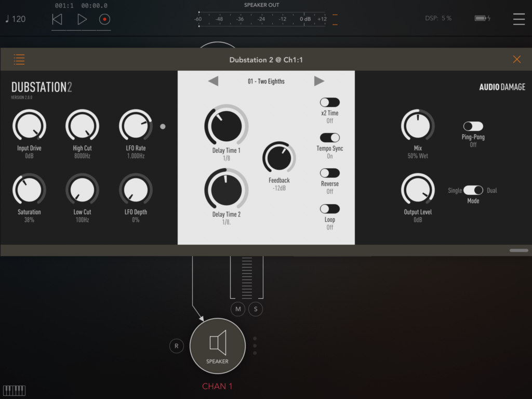Mute the channel with M button

(x=238, y=309)
